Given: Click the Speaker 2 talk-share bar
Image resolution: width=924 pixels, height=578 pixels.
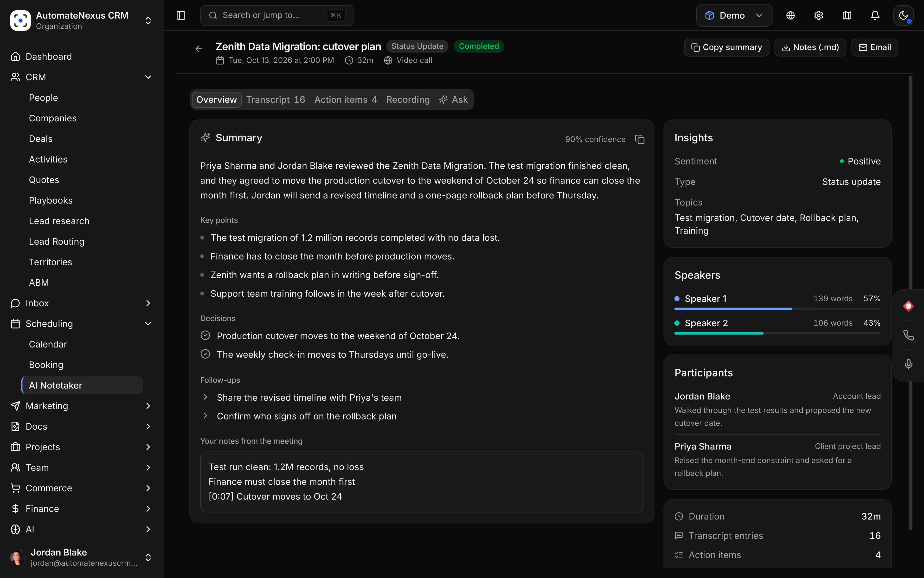Looking at the screenshot, I should 777,333.
